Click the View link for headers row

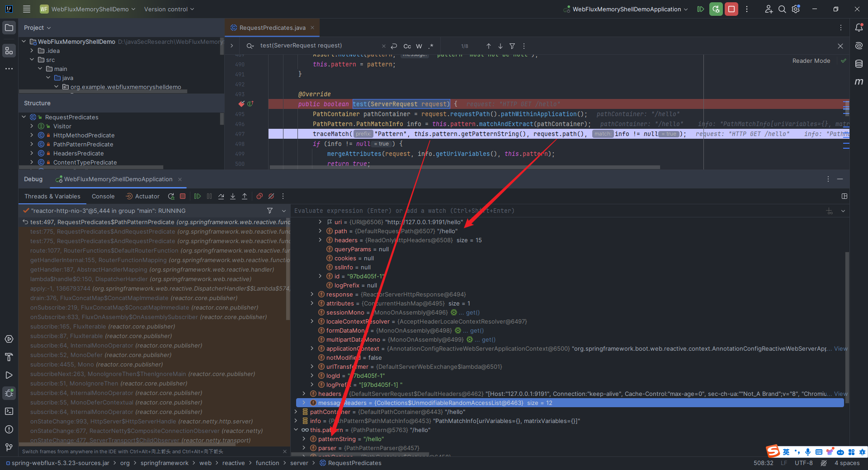(x=841, y=394)
